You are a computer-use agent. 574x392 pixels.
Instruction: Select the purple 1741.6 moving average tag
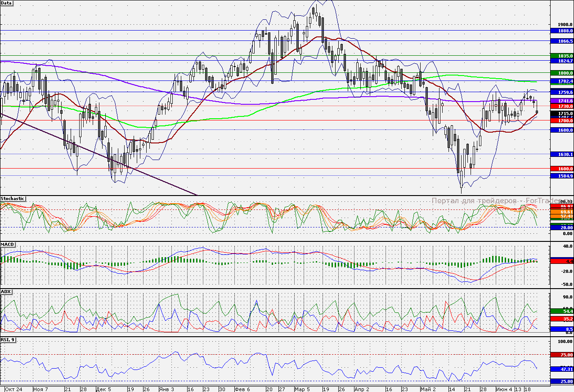click(562, 101)
